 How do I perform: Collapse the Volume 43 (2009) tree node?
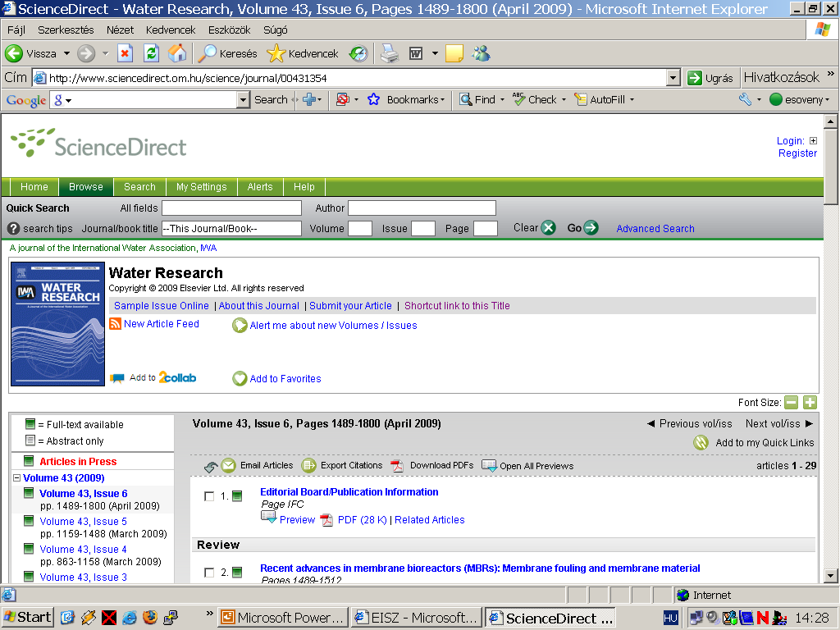pyautogui.click(x=16, y=478)
